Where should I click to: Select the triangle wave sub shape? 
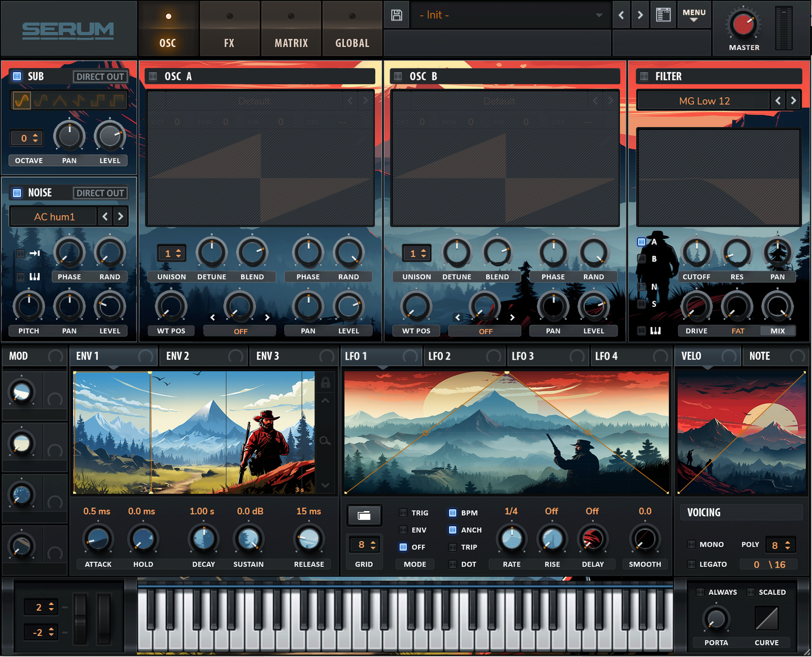60,101
